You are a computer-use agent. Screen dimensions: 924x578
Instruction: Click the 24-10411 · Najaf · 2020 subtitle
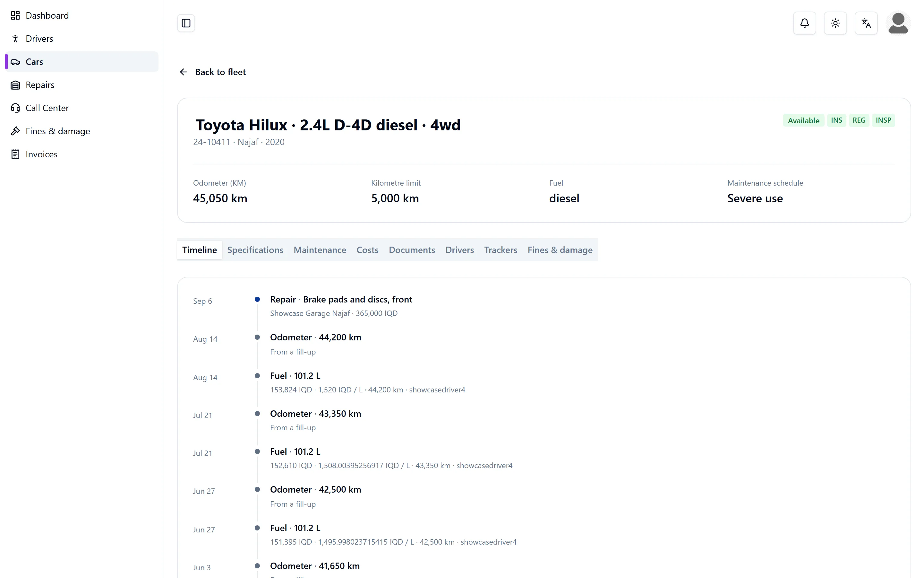pyautogui.click(x=239, y=142)
